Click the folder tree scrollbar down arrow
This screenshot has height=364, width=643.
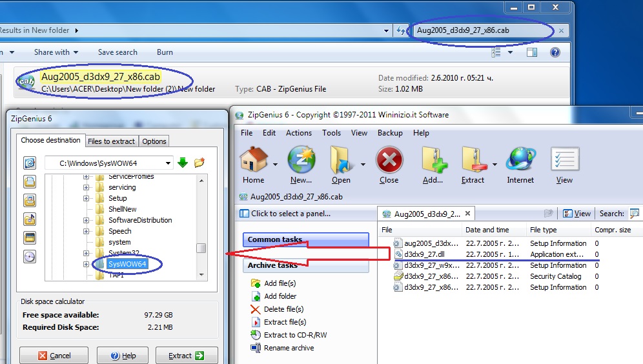[x=201, y=275]
